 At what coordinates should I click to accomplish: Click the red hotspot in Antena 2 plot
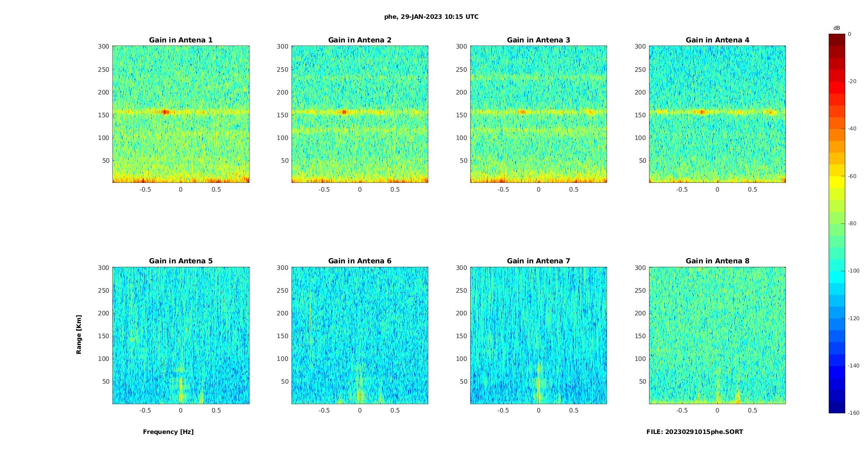pyautogui.click(x=344, y=112)
